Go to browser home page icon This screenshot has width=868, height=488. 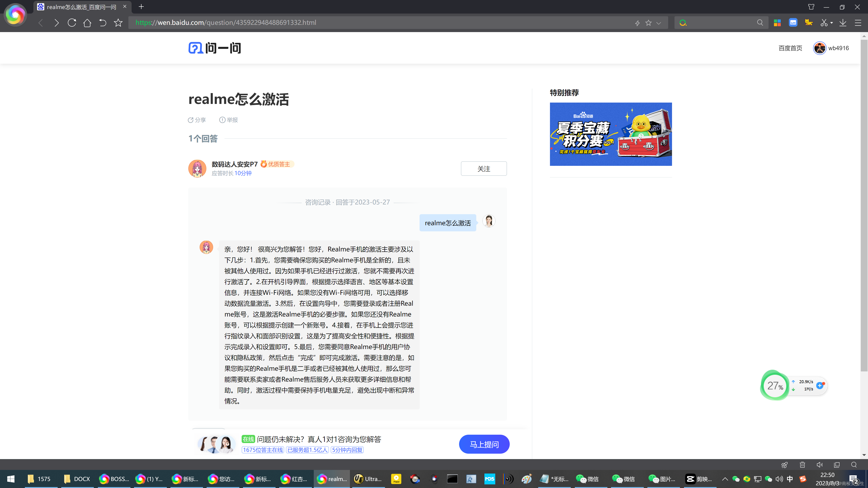tap(87, 23)
